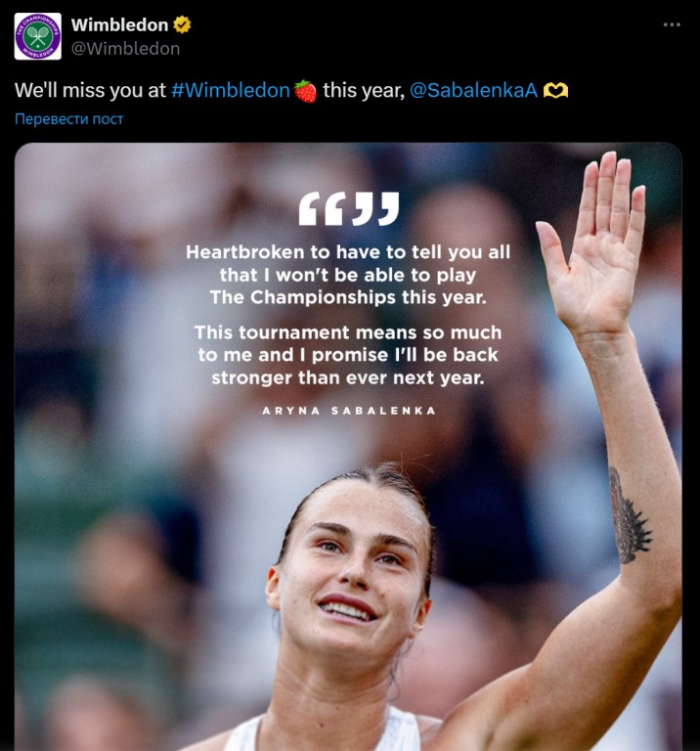Follow the #Wimbledon hashtag link
The image size is (700, 751).
click(x=231, y=91)
